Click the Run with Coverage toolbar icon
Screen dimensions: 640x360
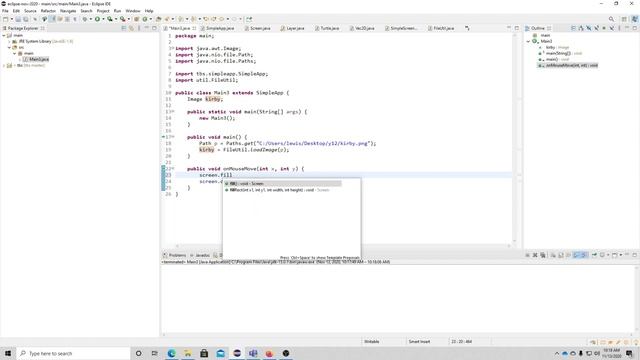point(109,19)
